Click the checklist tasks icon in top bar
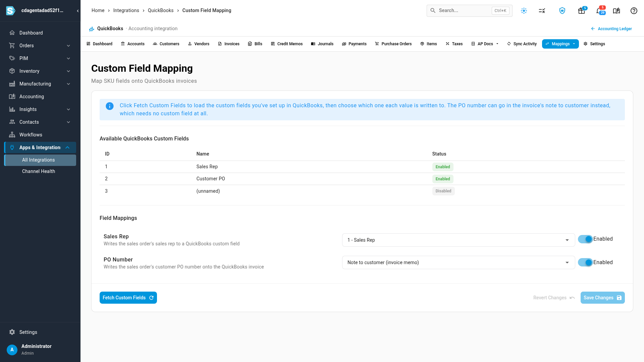Screen dimensions: 644x362 542,11
